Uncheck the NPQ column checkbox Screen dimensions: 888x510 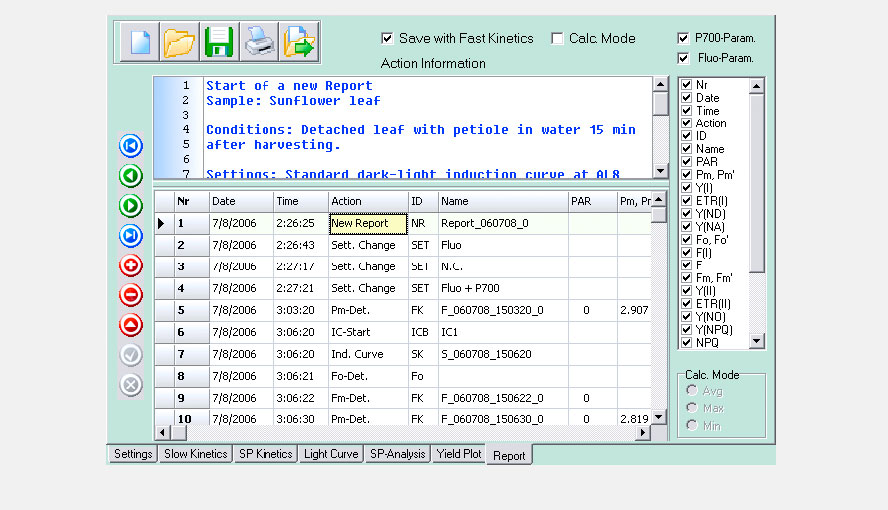click(x=686, y=342)
